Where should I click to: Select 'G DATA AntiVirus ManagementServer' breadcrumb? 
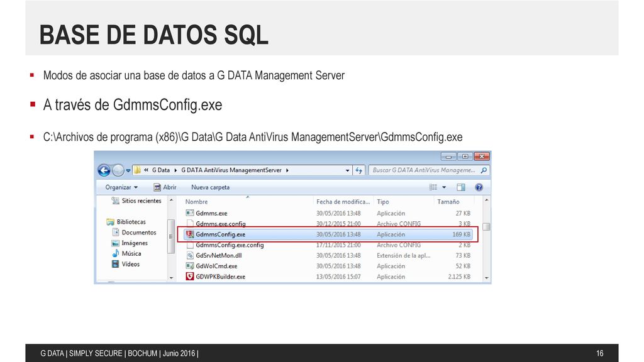[231, 170]
